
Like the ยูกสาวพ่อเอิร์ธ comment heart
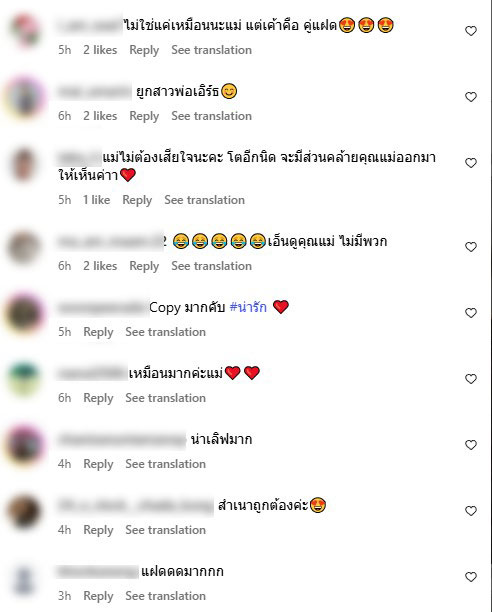pos(471,97)
